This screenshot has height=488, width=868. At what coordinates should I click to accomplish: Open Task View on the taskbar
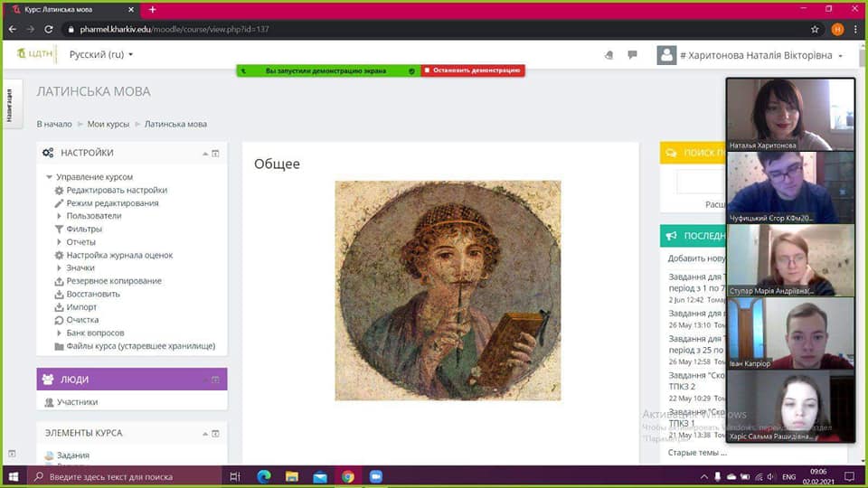tap(235, 476)
